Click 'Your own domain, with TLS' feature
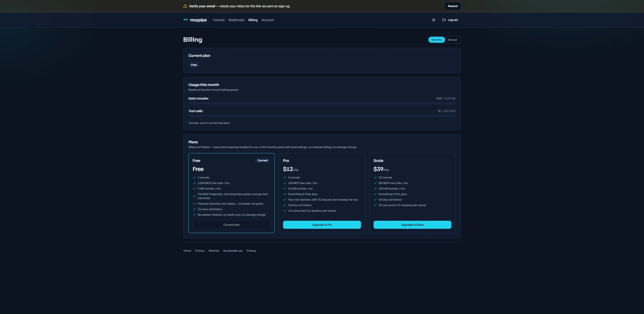 pos(323,200)
